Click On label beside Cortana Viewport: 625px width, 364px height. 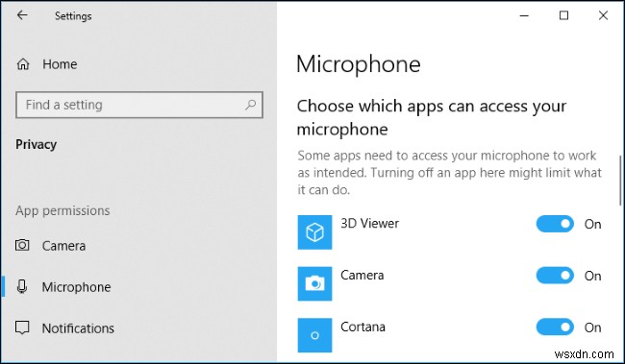pyautogui.click(x=592, y=328)
